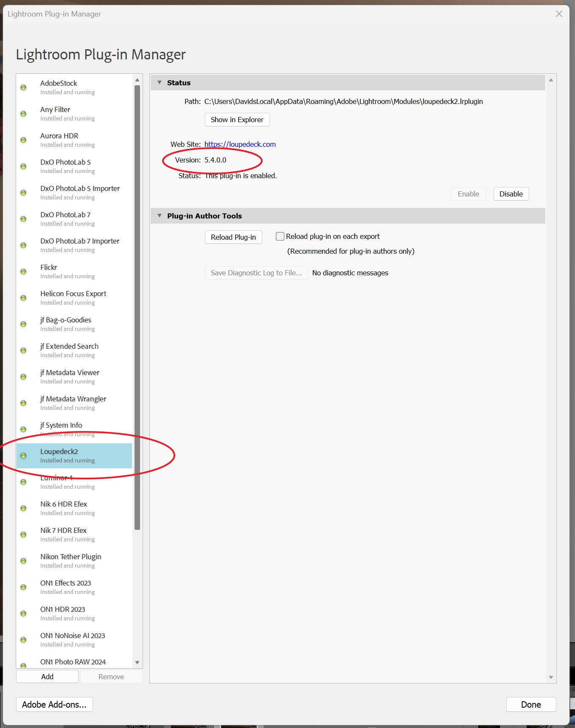Open Adobe Add-ons button
The height and width of the screenshot is (728, 575).
(x=54, y=705)
